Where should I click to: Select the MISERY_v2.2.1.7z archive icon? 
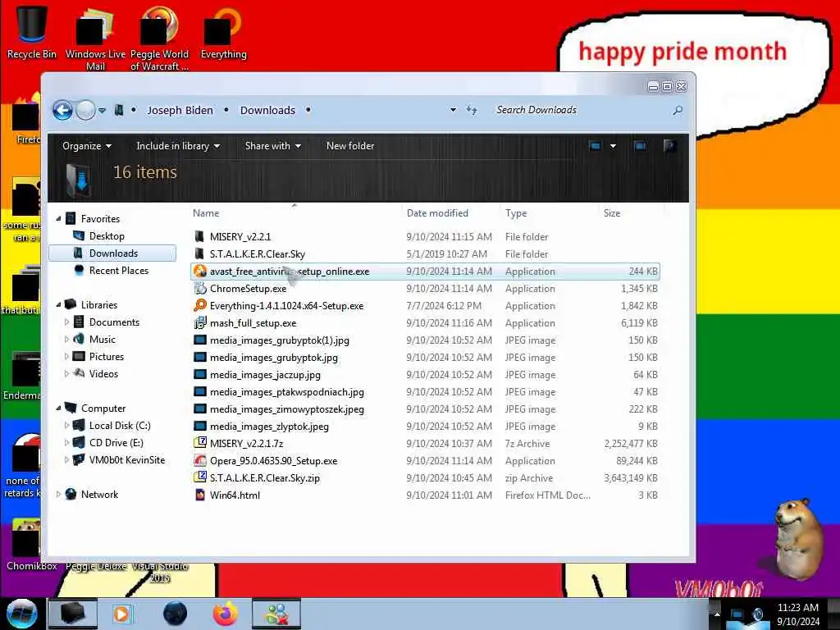[200, 444]
